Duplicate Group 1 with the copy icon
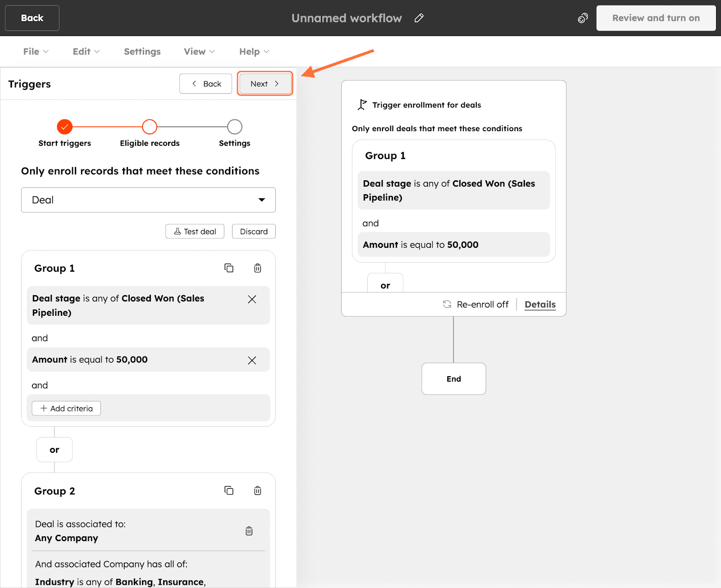721x588 pixels. coord(229,268)
